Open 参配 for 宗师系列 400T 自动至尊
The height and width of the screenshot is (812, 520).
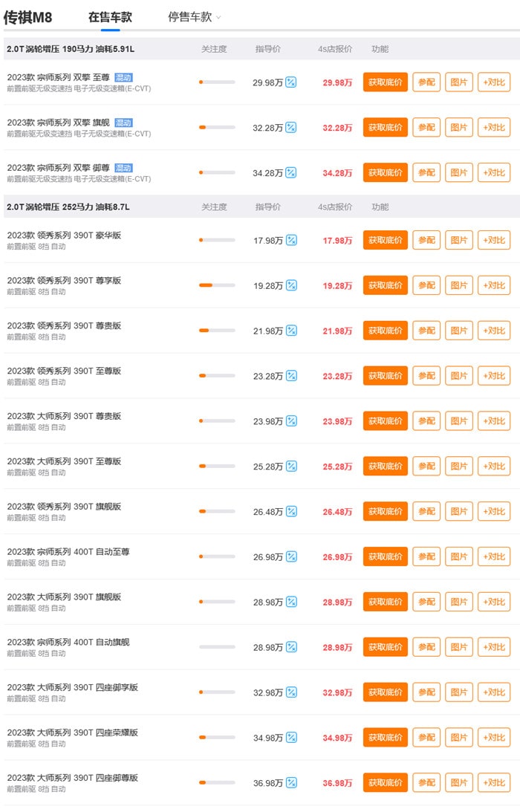point(426,556)
